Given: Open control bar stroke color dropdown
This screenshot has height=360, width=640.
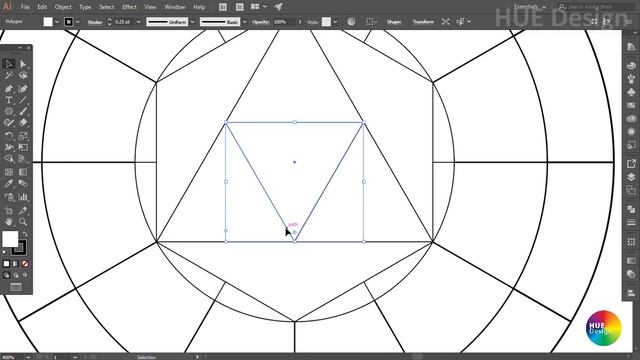Looking at the screenshot, I should 77,22.
